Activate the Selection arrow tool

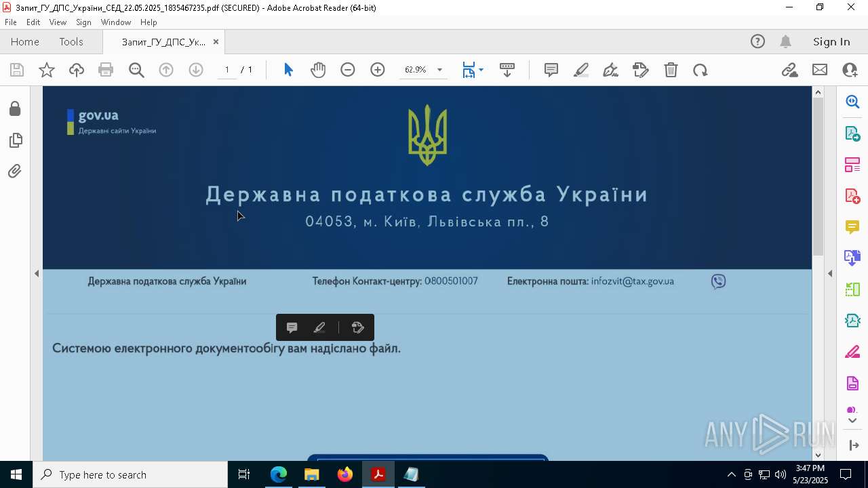288,70
